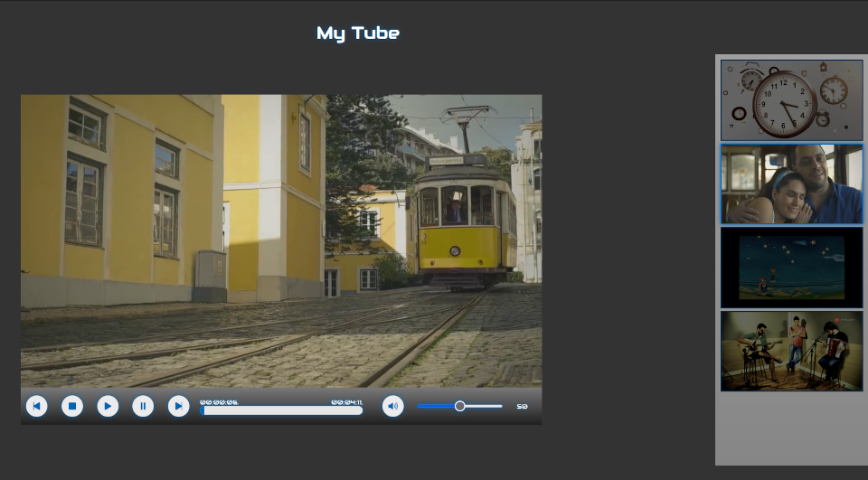The image size is (868, 480).
Task: Click the main tram video display
Action: (281, 240)
